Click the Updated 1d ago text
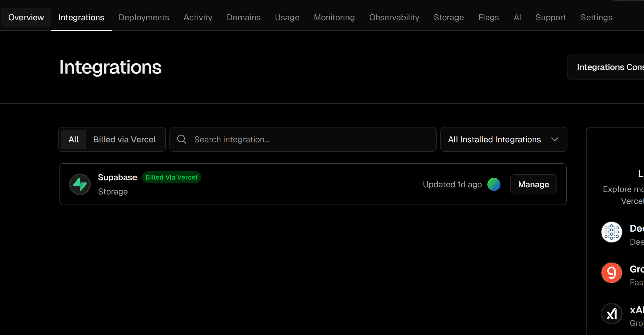644x335 pixels. 452,184
